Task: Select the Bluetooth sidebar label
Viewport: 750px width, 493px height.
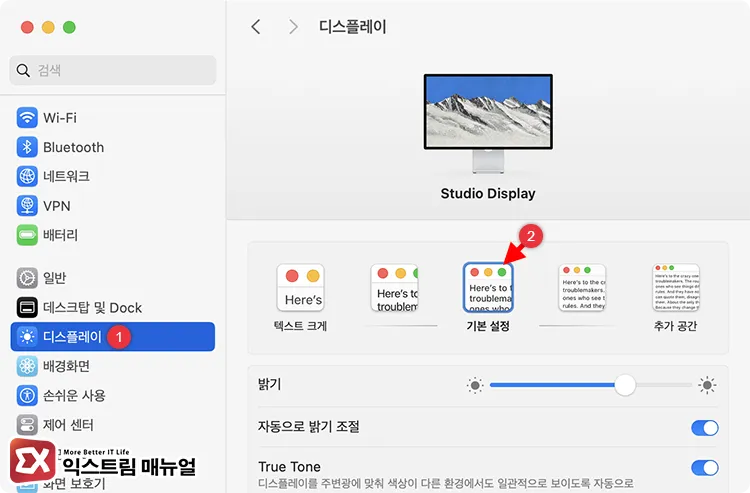Action: [x=74, y=147]
